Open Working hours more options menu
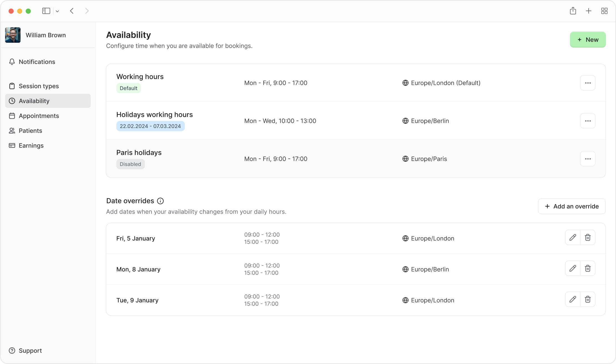This screenshot has width=616, height=364. [x=588, y=83]
